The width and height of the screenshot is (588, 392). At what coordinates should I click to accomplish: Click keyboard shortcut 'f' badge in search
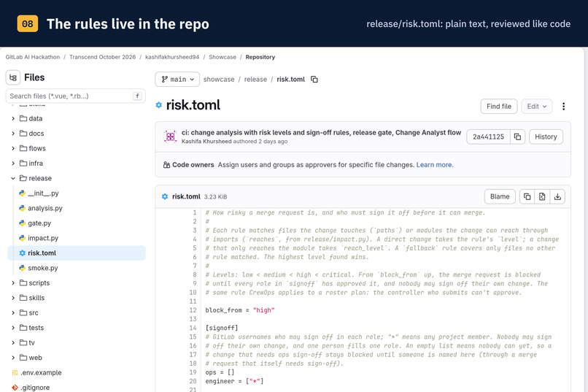[138, 96]
